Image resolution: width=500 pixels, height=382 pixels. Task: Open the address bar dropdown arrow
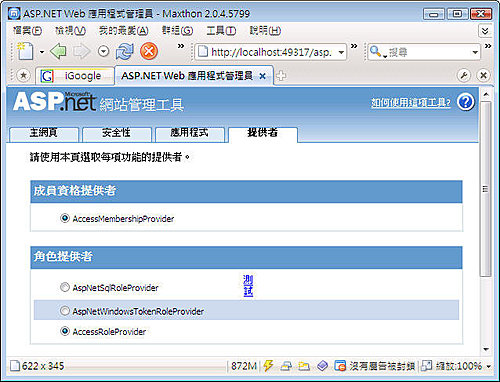click(x=341, y=52)
